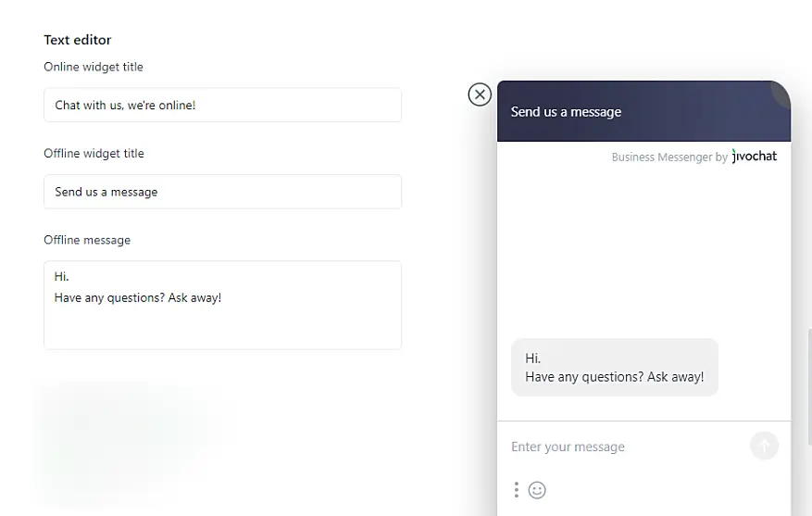Click the send message arrow button
Image resolution: width=812 pixels, height=516 pixels.
764,446
